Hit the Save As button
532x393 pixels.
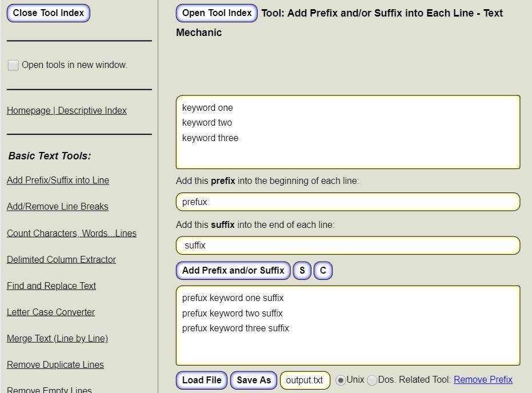[x=254, y=380]
